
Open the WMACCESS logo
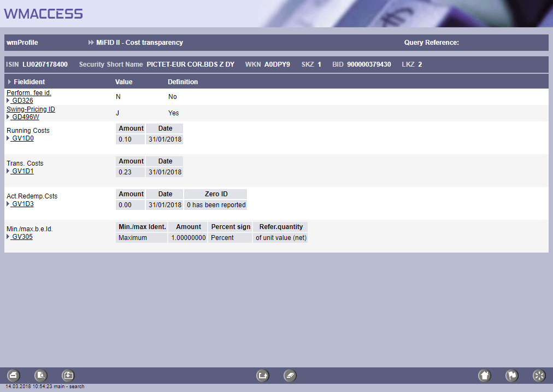click(x=43, y=14)
